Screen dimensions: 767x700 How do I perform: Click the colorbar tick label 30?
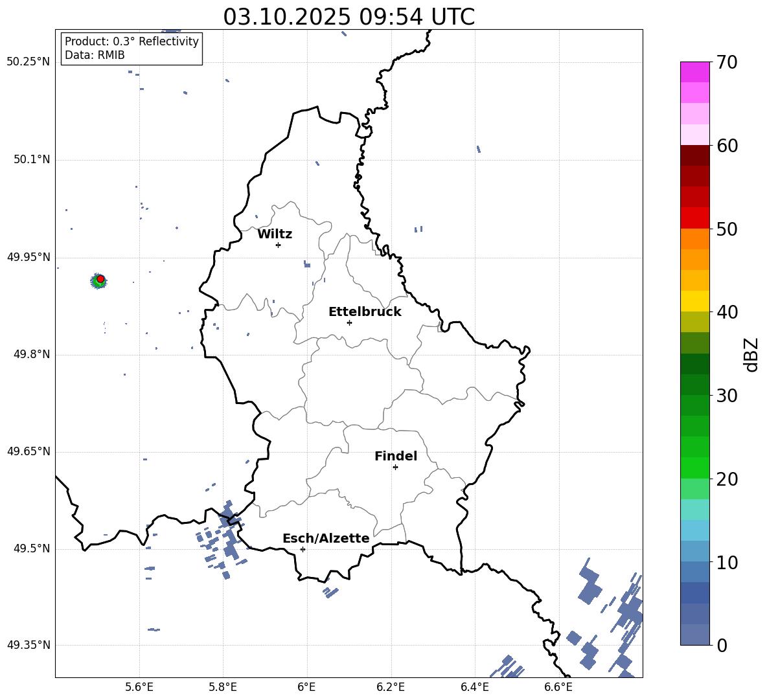click(x=727, y=396)
